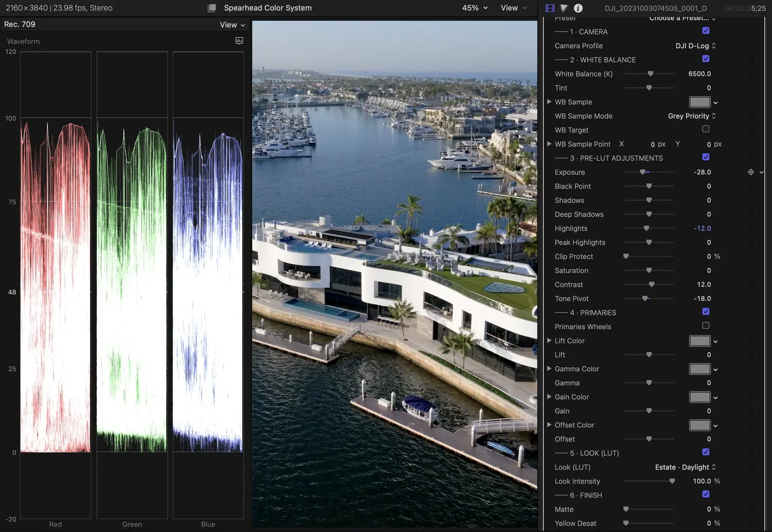Toggle the 6 · FINISH section checkbox
The image size is (772, 532).
(706, 494)
